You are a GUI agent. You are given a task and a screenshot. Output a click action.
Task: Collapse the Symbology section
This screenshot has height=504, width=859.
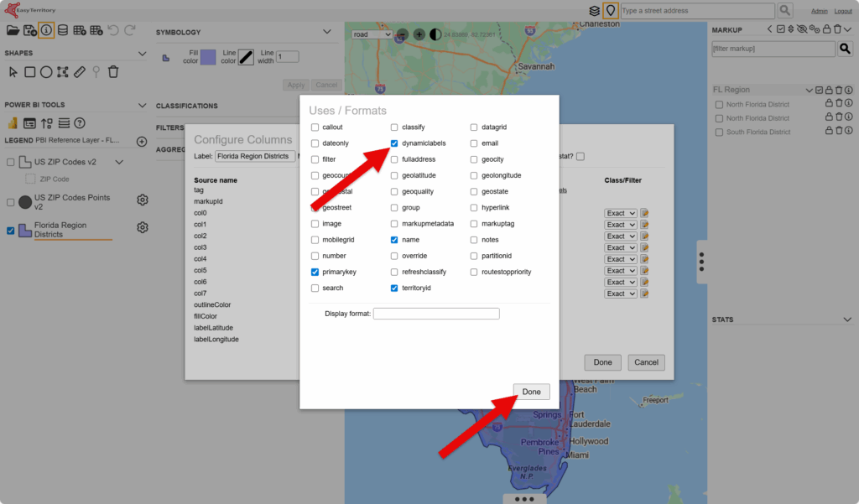(327, 33)
